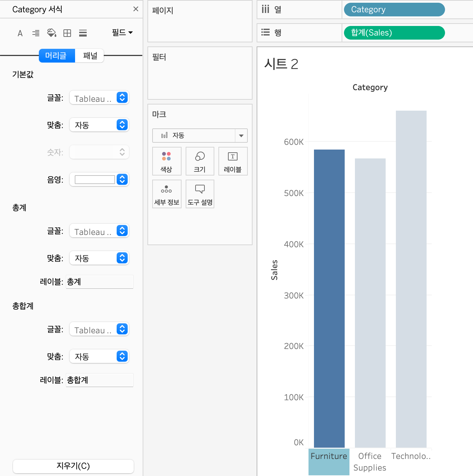The image size is (473, 476).
Task: Click the 세부 정보 detail marks card
Action: click(167, 194)
